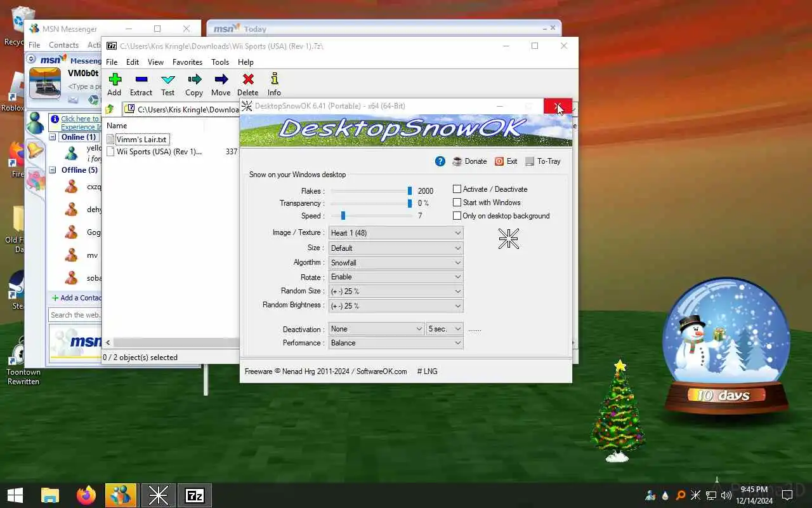Open the notification center icon
Screen dimensions: 812x508
(787, 495)
